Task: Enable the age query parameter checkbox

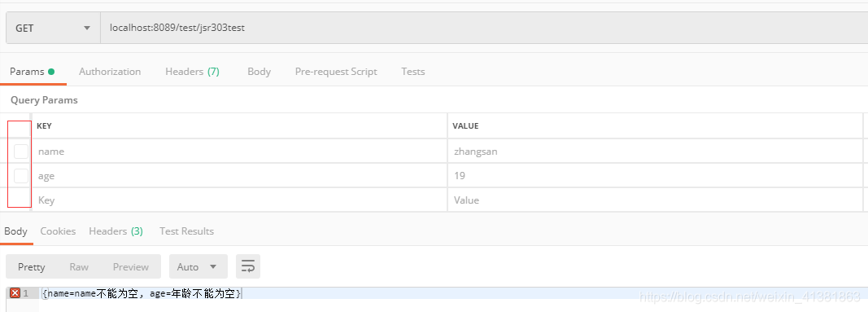Action: [x=21, y=176]
